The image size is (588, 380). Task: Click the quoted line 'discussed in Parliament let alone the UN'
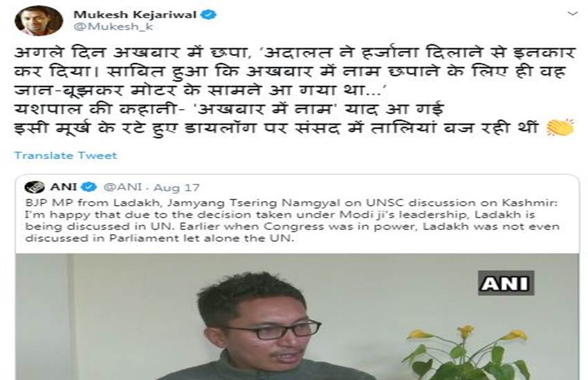[x=160, y=238]
